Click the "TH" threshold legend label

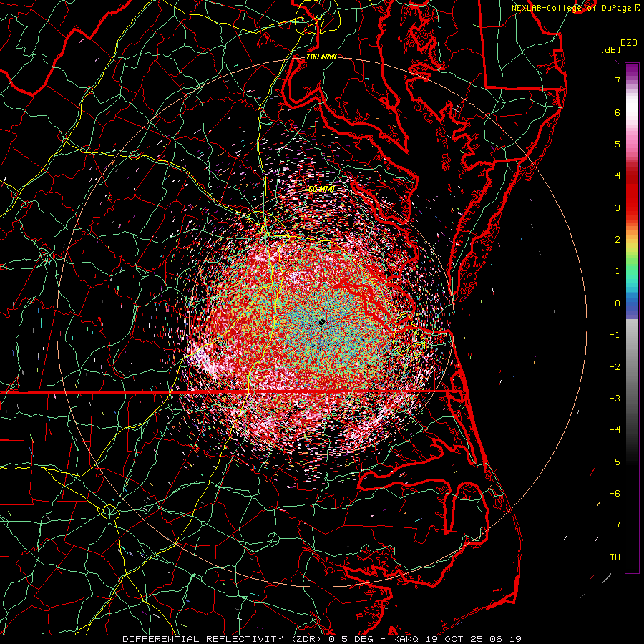[615, 557]
